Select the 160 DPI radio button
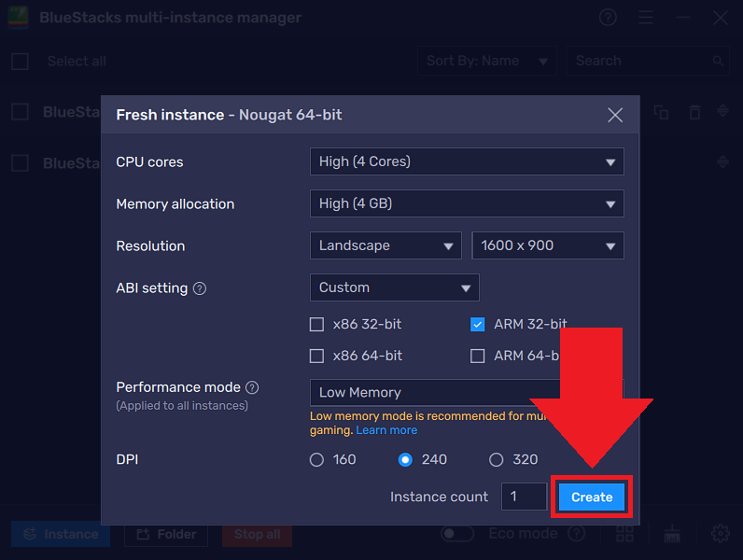Viewport: 743px width, 560px height. (x=316, y=459)
